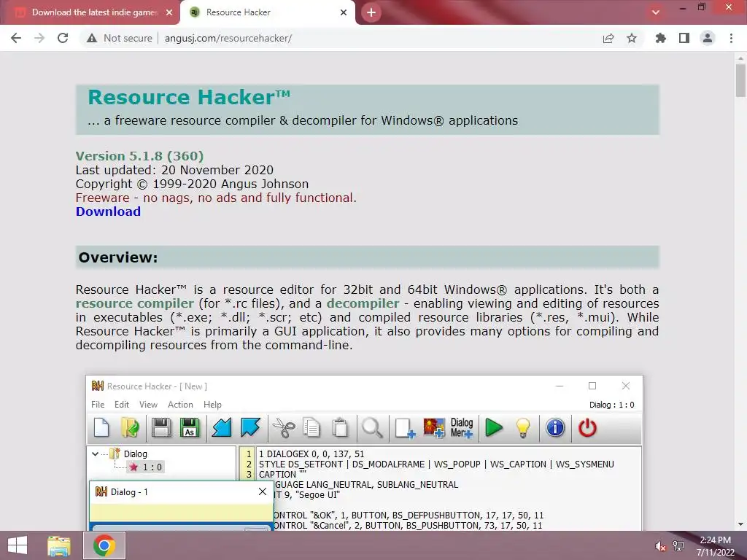Click the blue down-left arrow icon

pyautogui.click(x=222, y=427)
